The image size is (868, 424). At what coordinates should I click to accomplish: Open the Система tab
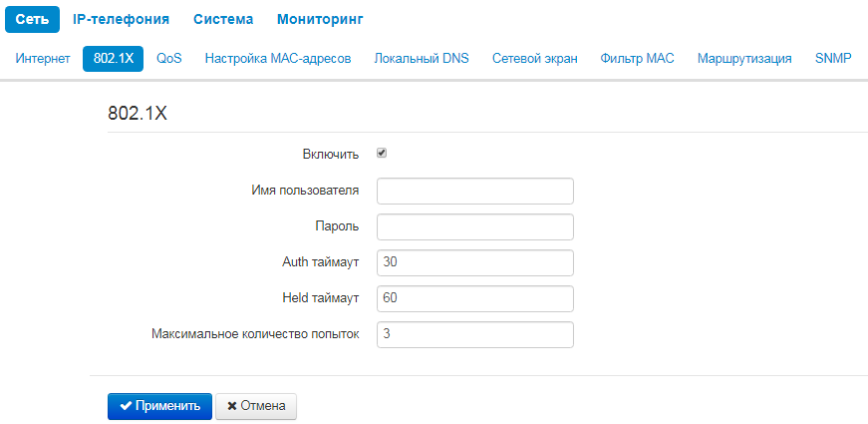[223, 19]
